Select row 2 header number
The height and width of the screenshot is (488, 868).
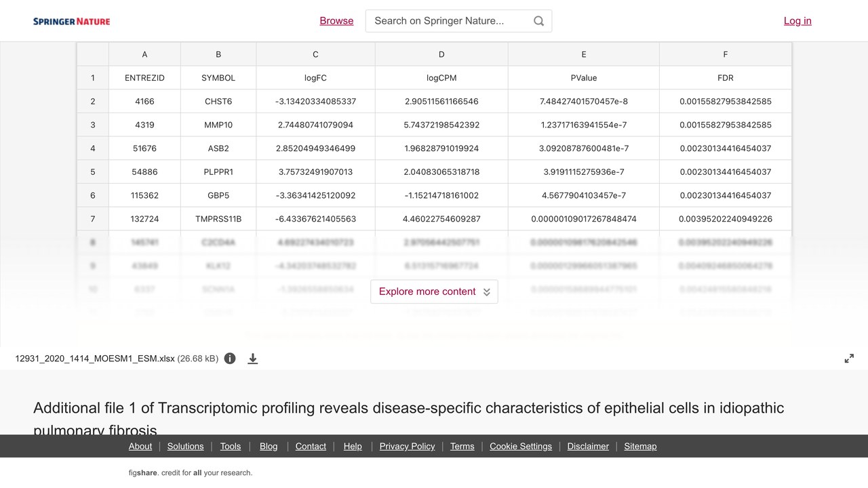pos(93,101)
